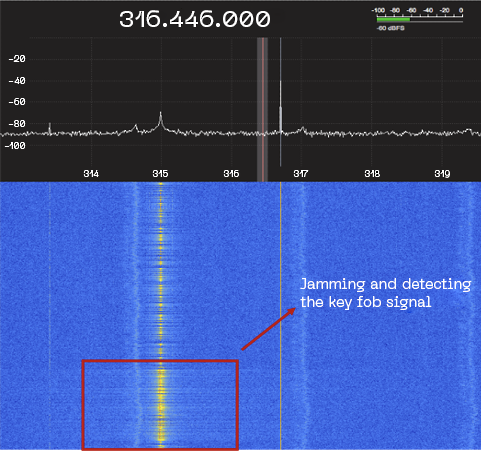Click the -100 dB scale label

click(15, 146)
